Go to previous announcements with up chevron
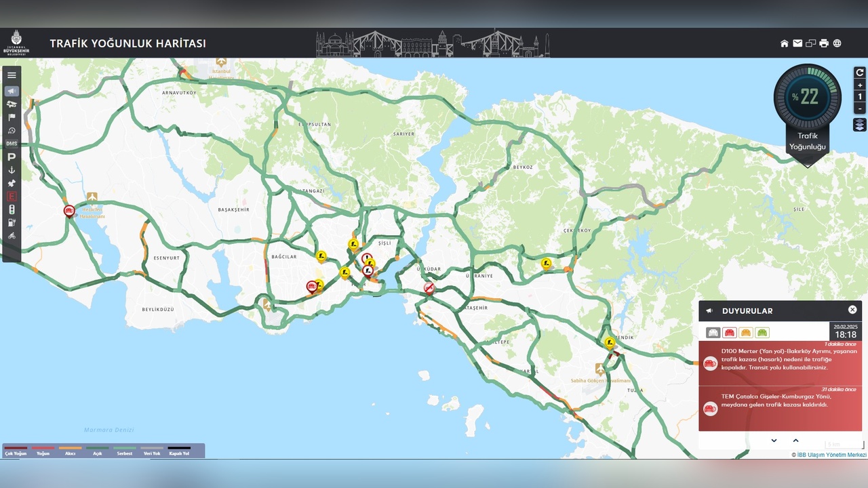The image size is (868, 488). point(796,441)
